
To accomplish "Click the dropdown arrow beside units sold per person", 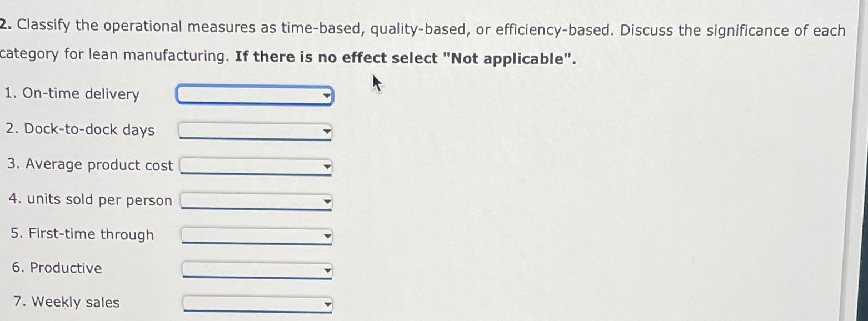I will (327, 202).
